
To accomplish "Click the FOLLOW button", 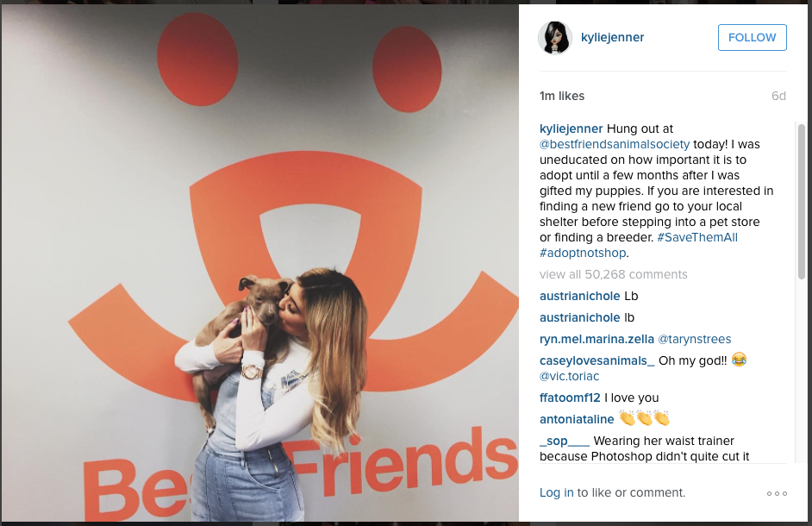I will click(752, 37).
